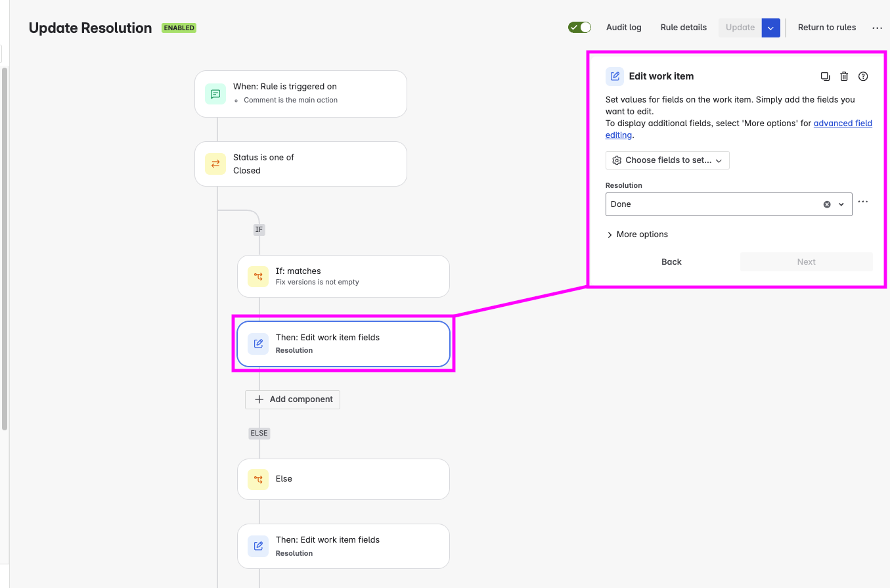Click the Update Resolution rule title
Image resolution: width=890 pixels, height=588 pixels.
click(x=91, y=28)
